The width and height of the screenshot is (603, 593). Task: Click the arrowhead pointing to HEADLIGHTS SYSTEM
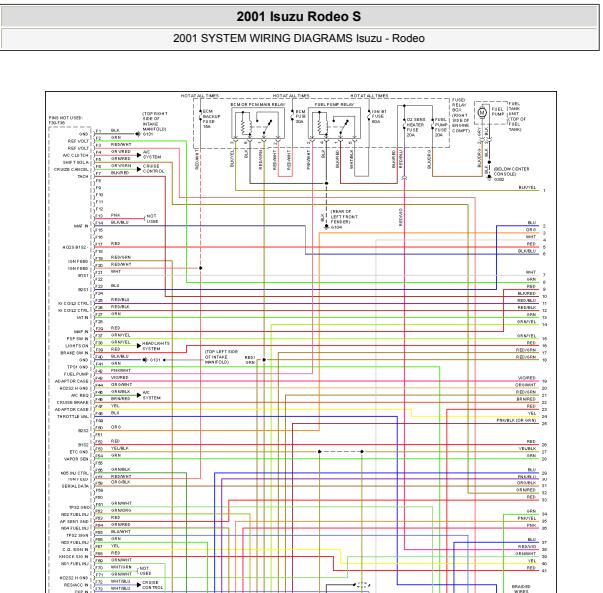(x=139, y=345)
